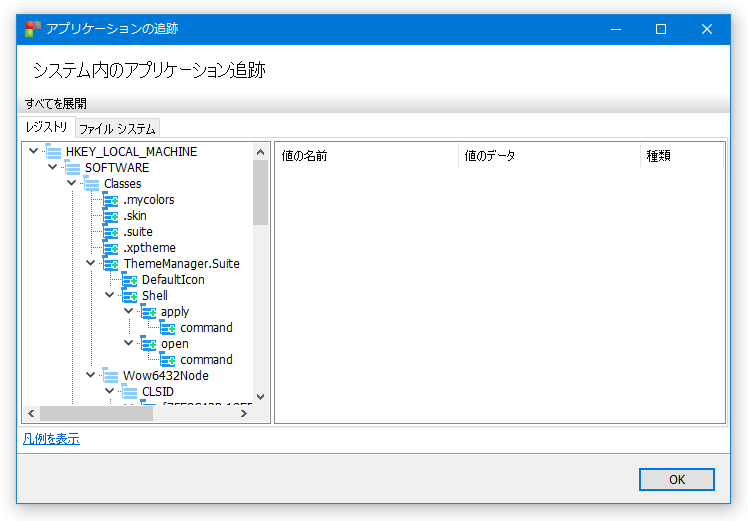Confirm with the OK button
Image resolution: width=748 pixels, height=521 pixels.
pyautogui.click(x=676, y=479)
